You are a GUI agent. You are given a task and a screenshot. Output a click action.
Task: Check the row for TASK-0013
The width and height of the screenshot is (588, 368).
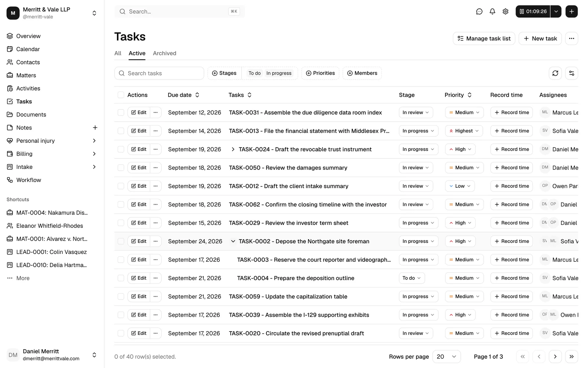coord(121,131)
